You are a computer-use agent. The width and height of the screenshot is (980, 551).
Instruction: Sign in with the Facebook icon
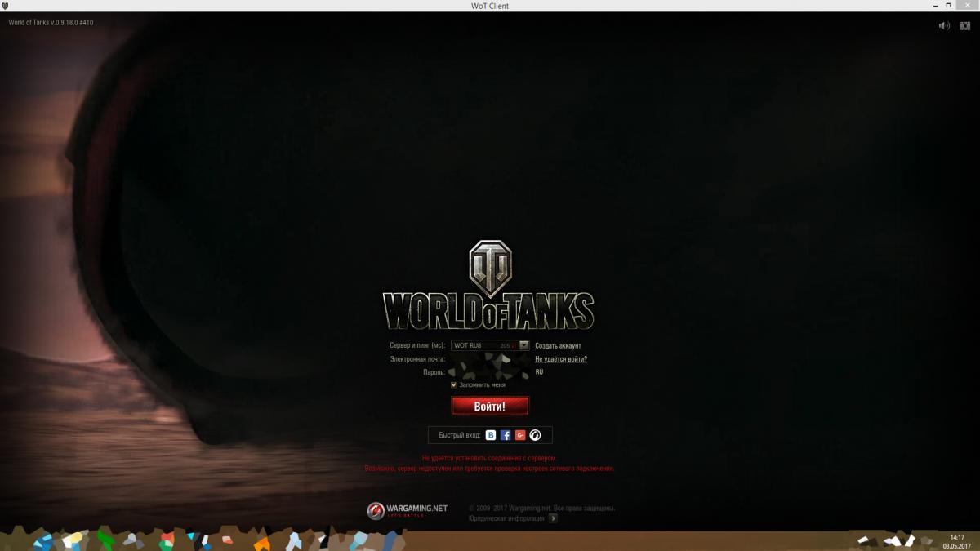506,435
